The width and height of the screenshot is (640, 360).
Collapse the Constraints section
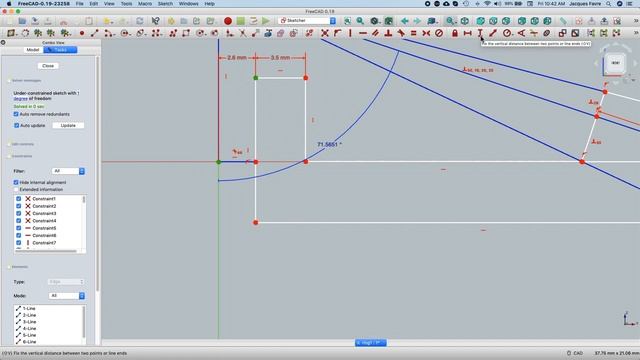(x=9, y=156)
